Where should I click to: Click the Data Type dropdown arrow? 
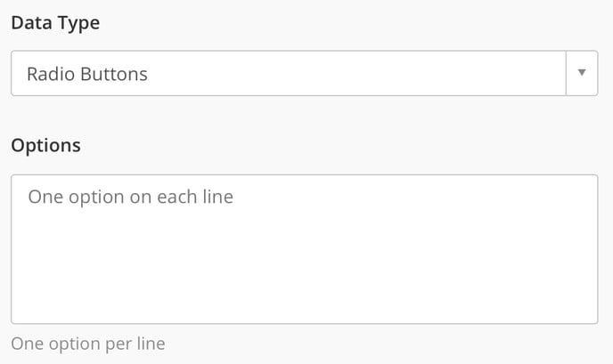582,73
